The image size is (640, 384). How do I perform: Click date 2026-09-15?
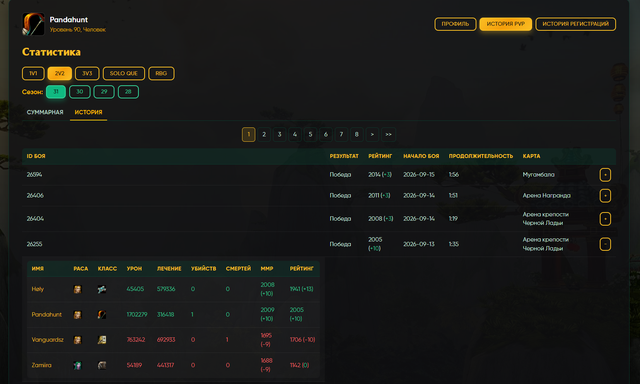[419, 175]
